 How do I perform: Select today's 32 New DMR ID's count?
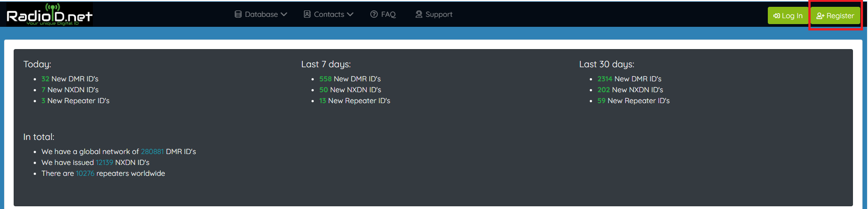pos(45,79)
